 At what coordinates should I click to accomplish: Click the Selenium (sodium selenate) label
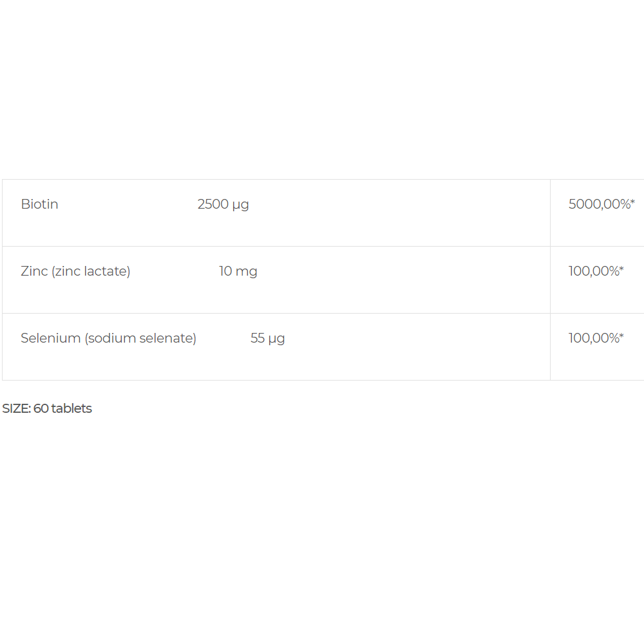click(x=108, y=339)
